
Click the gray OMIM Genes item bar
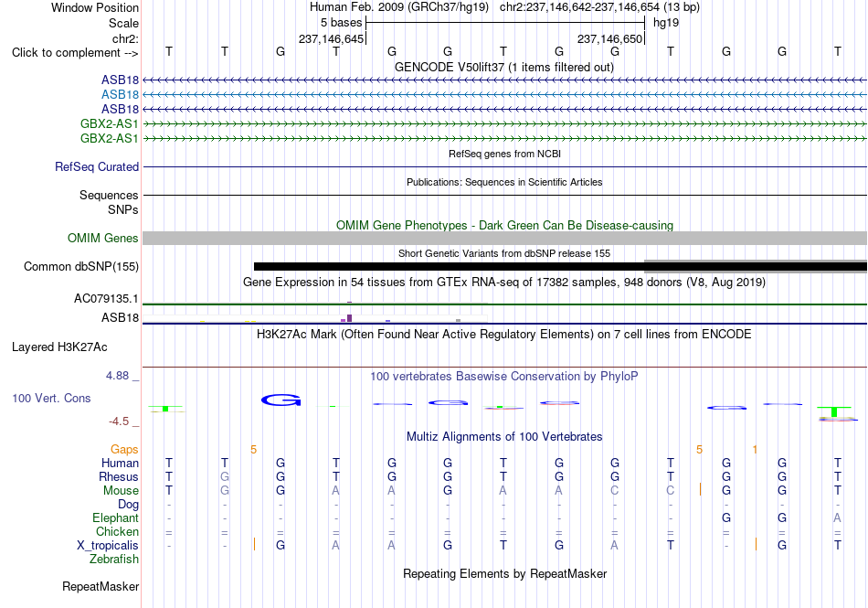point(504,238)
